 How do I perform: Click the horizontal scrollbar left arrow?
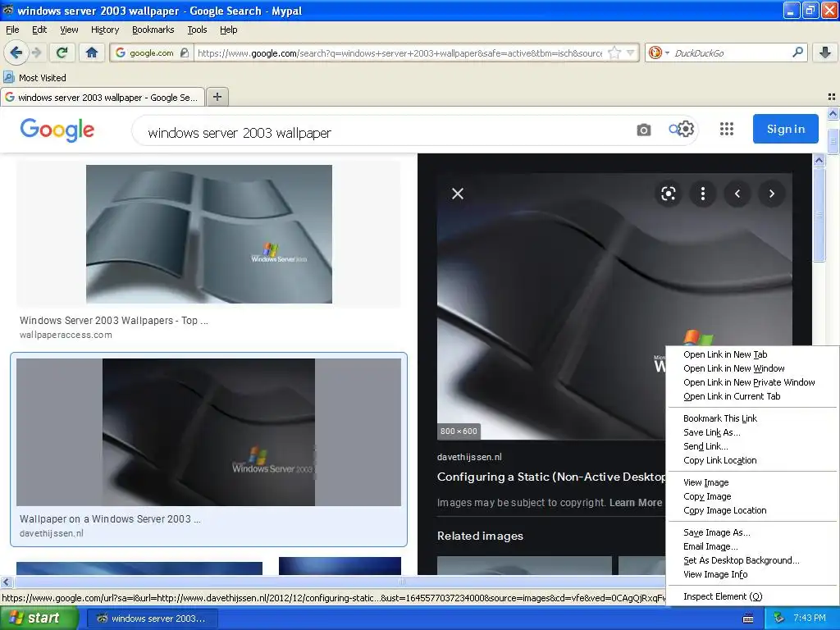[x=6, y=582]
